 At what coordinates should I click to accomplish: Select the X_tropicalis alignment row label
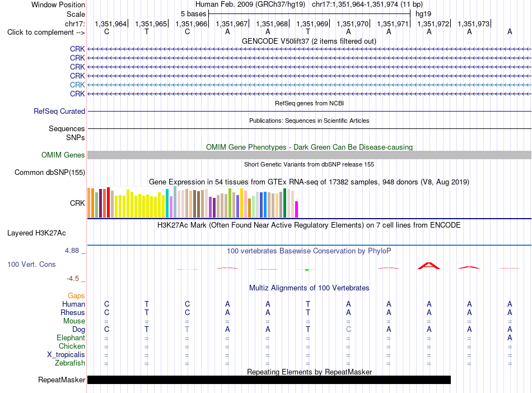click(66, 355)
